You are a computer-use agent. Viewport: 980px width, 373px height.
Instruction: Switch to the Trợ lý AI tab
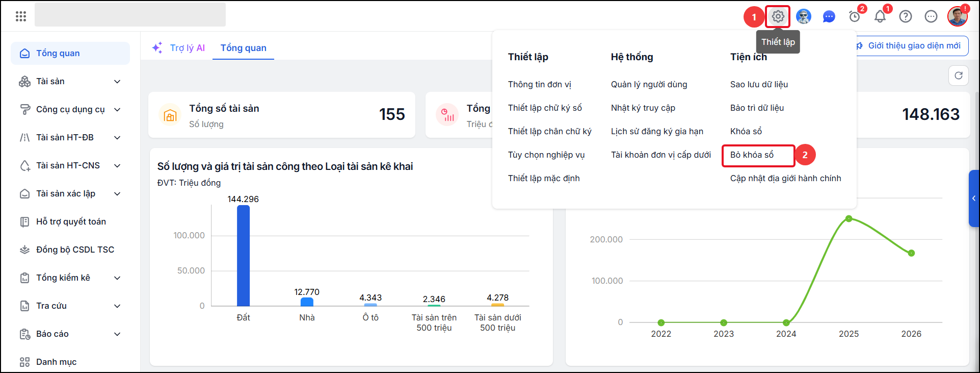pyautogui.click(x=179, y=48)
